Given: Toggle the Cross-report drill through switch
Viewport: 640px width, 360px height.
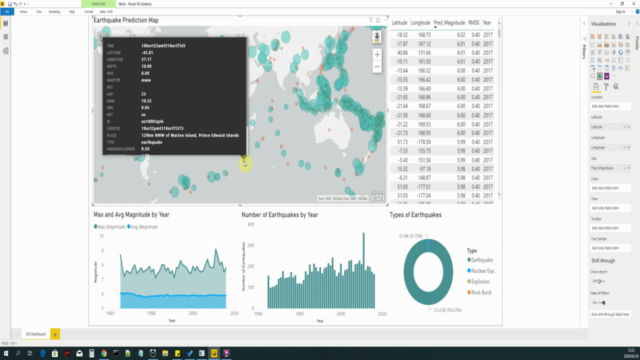Looking at the screenshot, I should (x=601, y=281).
